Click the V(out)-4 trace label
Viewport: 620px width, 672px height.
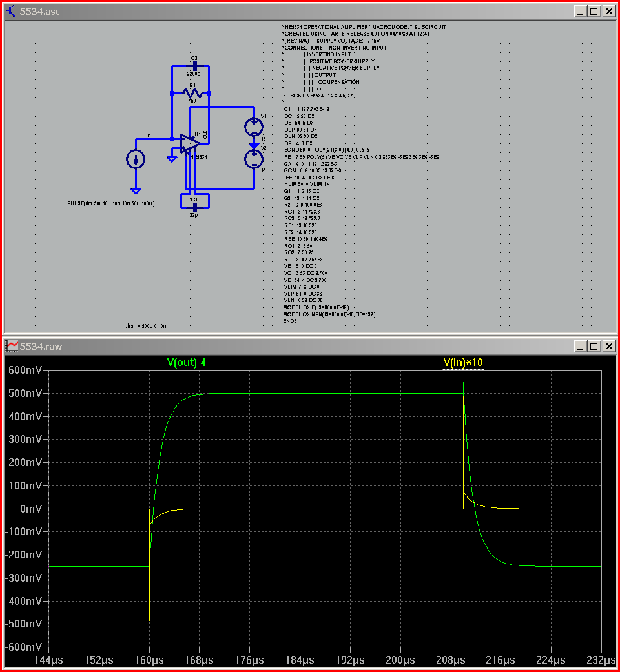[x=186, y=363]
